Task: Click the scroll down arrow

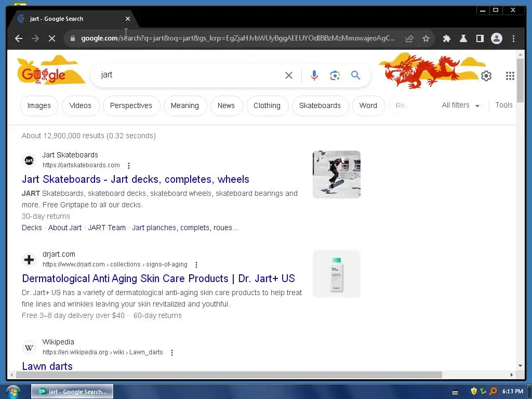Action: [x=521, y=365]
